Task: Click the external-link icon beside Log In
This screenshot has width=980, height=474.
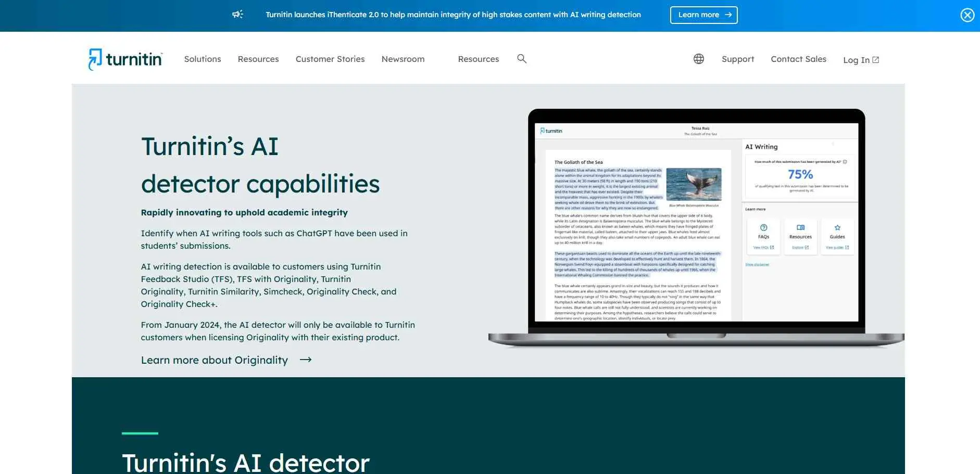Action: pyautogui.click(x=876, y=60)
